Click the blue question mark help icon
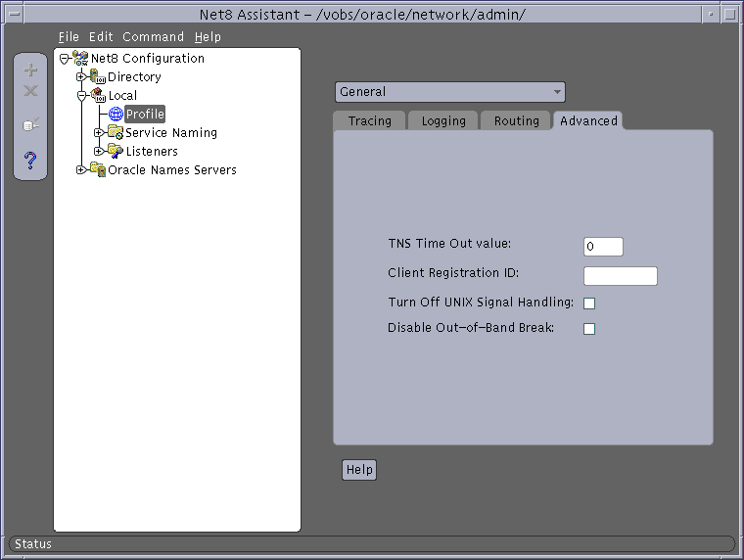The height and width of the screenshot is (560, 744). pyautogui.click(x=30, y=161)
